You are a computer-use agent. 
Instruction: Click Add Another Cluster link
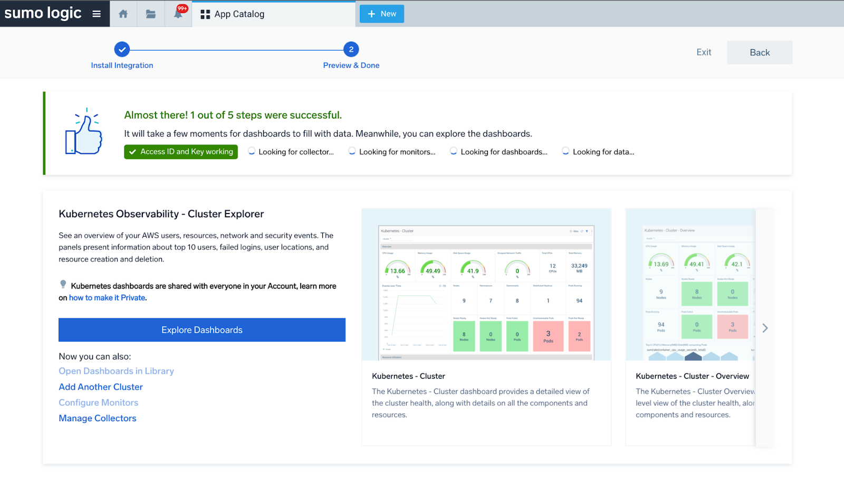tap(101, 387)
